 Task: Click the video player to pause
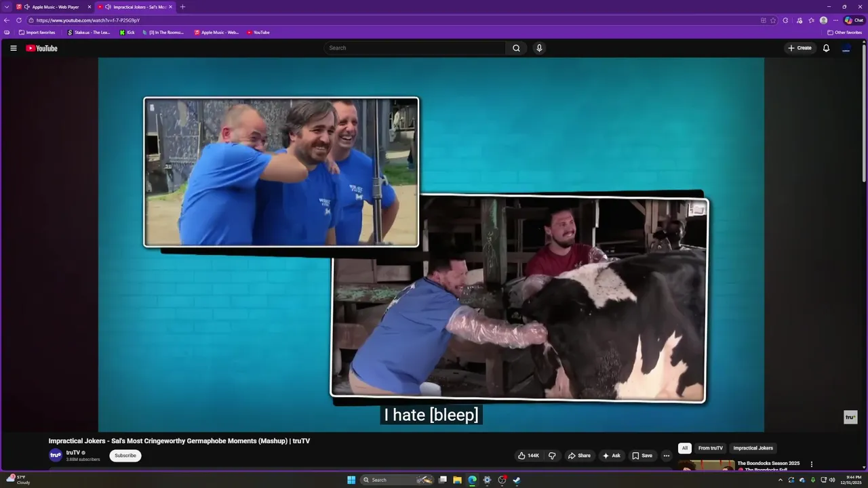tap(431, 245)
